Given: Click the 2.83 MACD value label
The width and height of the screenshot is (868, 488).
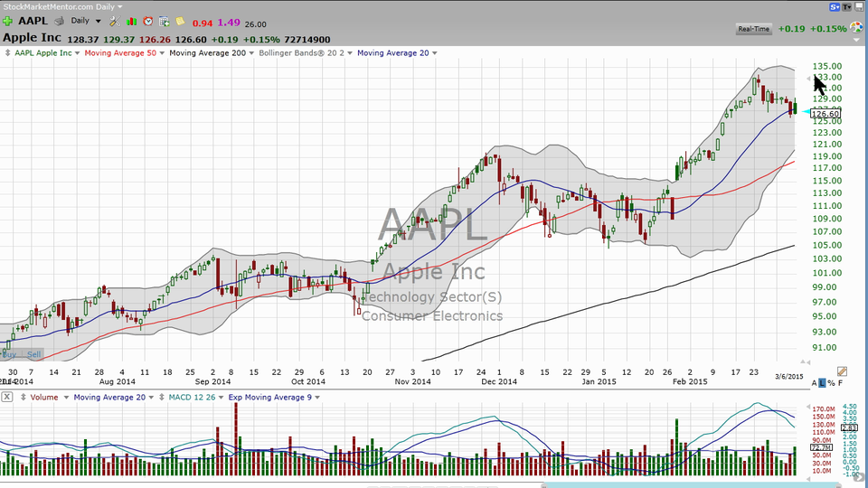Looking at the screenshot, I should click(849, 427).
